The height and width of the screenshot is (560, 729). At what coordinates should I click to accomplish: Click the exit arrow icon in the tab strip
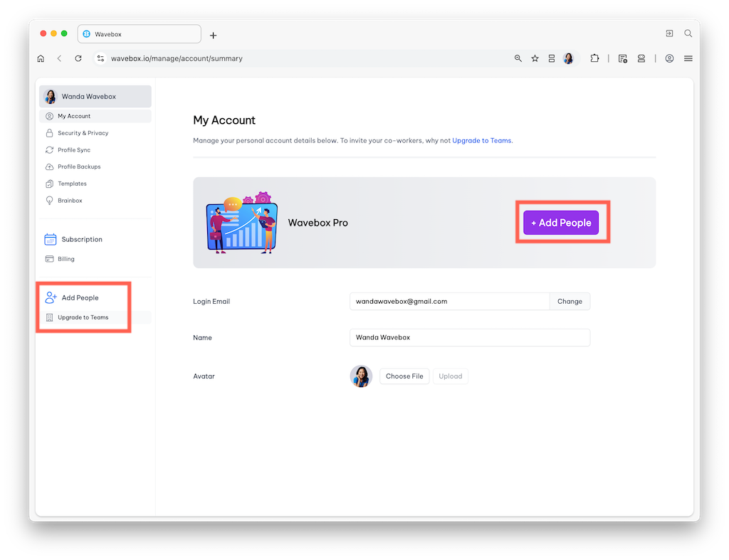click(x=669, y=33)
